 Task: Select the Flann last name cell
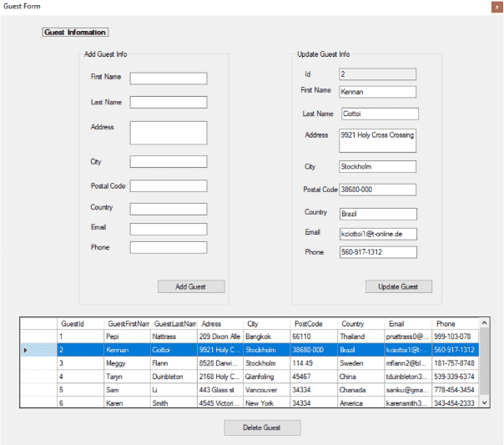pyautogui.click(x=174, y=363)
